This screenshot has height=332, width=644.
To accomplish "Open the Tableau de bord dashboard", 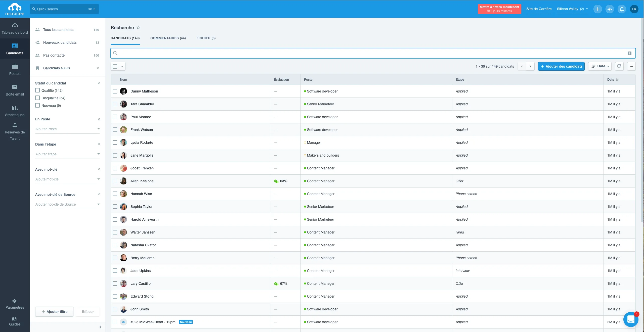I will click(15, 28).
